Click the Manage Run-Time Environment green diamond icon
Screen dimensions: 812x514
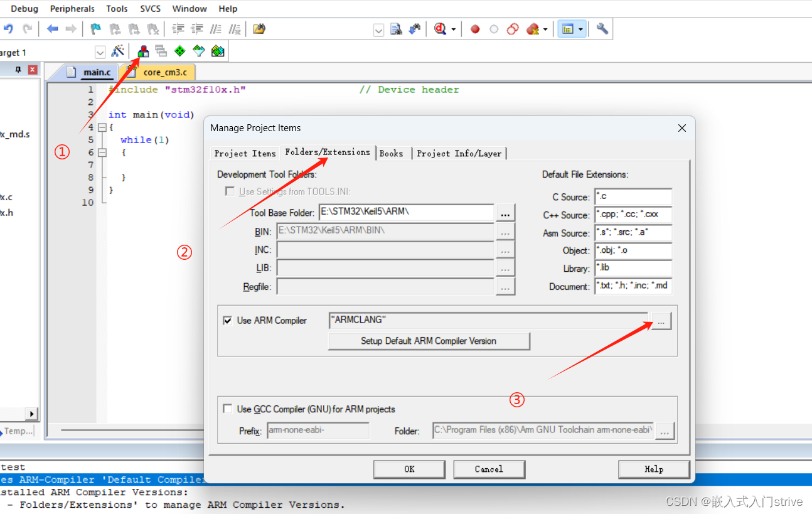pyautogui.click(x=180, y=51)
